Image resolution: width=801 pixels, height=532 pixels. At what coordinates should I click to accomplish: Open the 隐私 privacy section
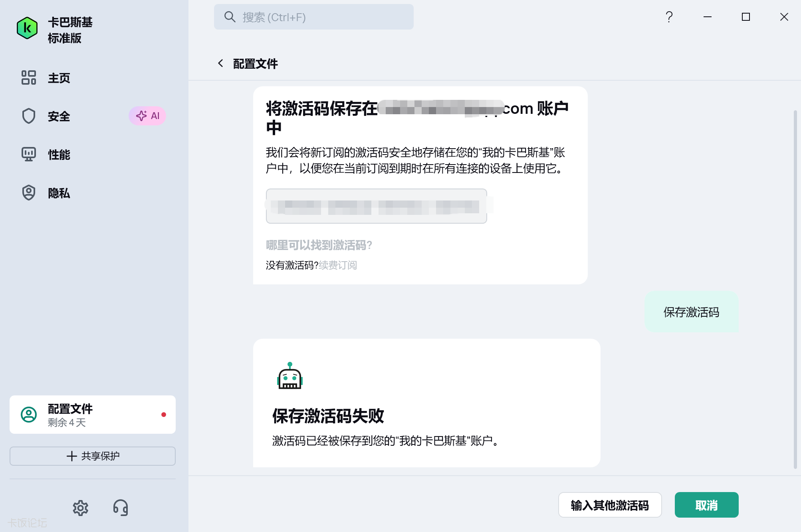(59, 193)
